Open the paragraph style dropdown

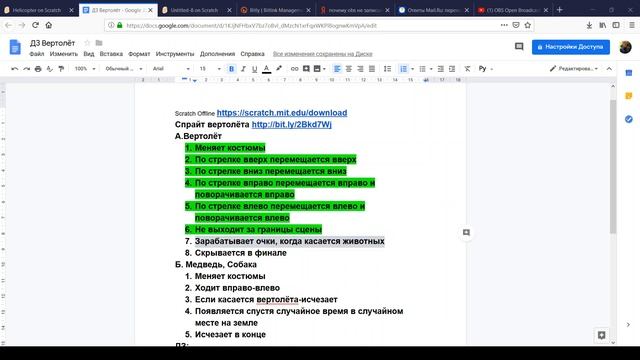coord(124,69)
